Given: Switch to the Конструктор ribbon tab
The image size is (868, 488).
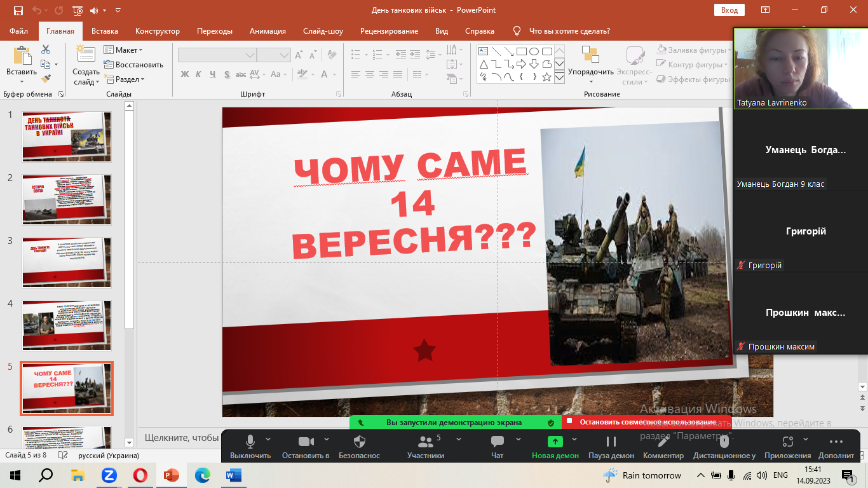Looking at the screenshot, I should [x=158, y=30].
